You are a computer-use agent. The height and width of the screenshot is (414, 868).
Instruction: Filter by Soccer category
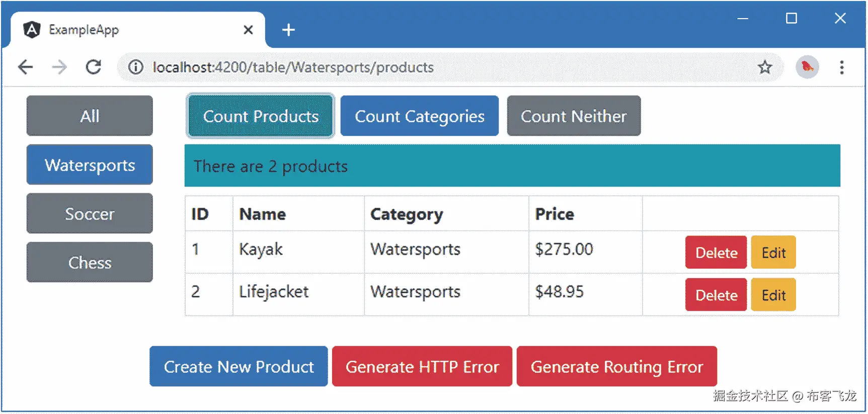pos(90,214)
